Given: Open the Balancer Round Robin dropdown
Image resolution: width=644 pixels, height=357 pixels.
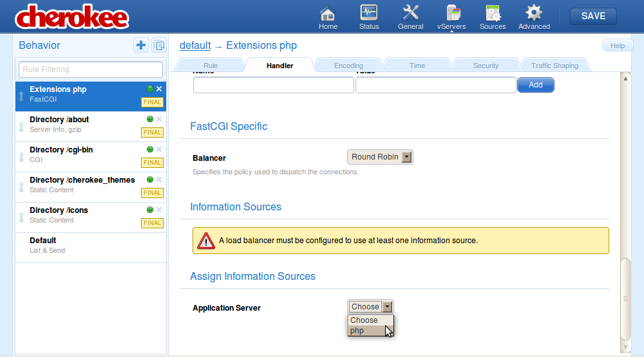Looking at the screenshot, I should coord(380,157).
